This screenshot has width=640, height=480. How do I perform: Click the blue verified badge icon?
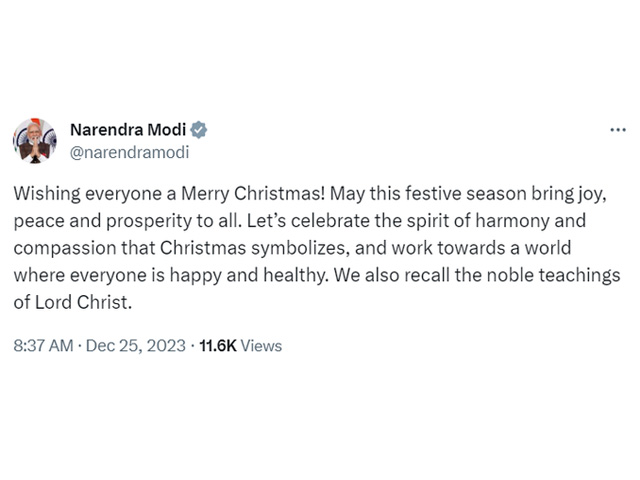pyautogui.click(x=199, y=130)
